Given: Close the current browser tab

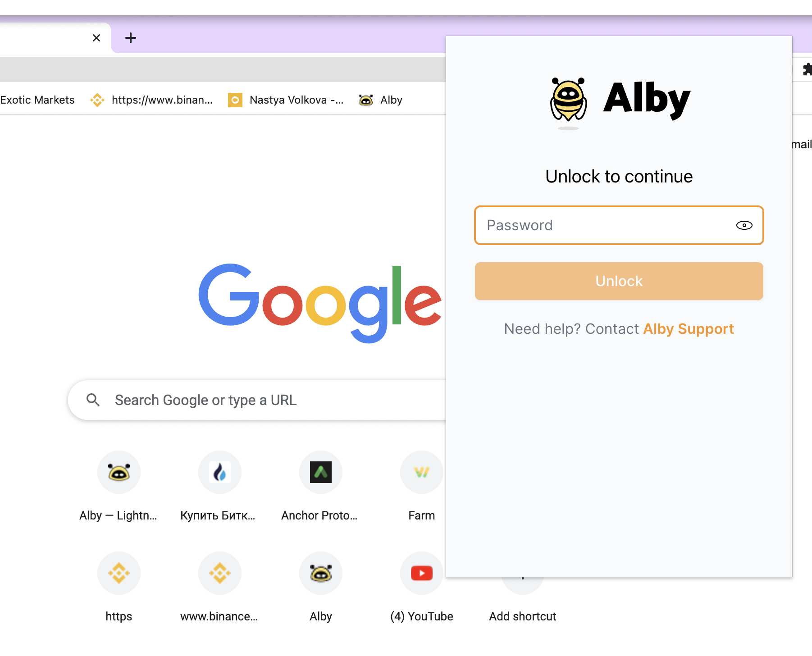Looking at the screenshot, I should [x=96, y=38].
